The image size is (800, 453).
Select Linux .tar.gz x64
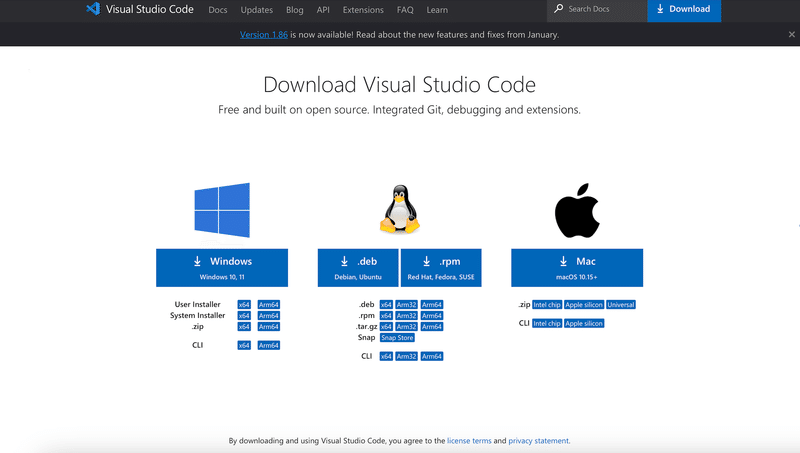point(386,326)
